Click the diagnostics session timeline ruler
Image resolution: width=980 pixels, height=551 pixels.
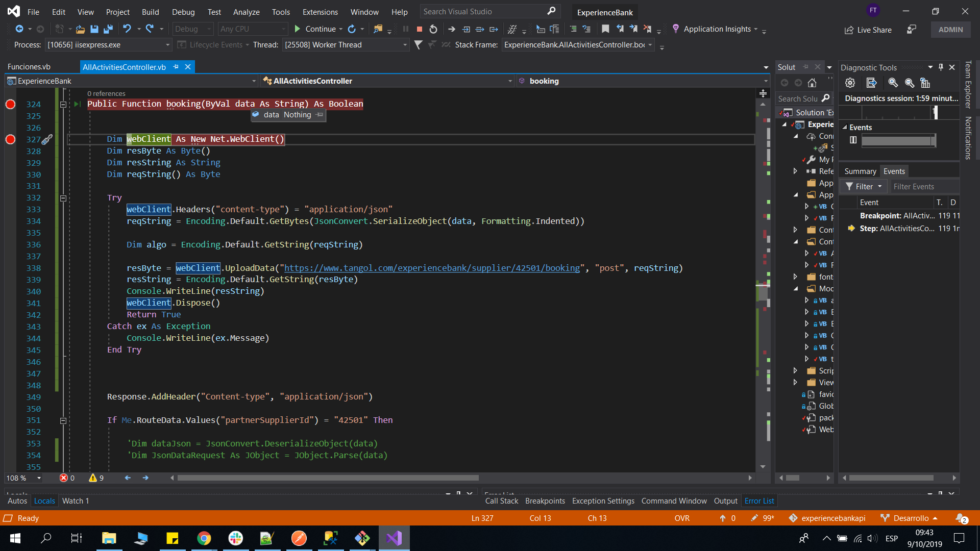coord(899,112)
